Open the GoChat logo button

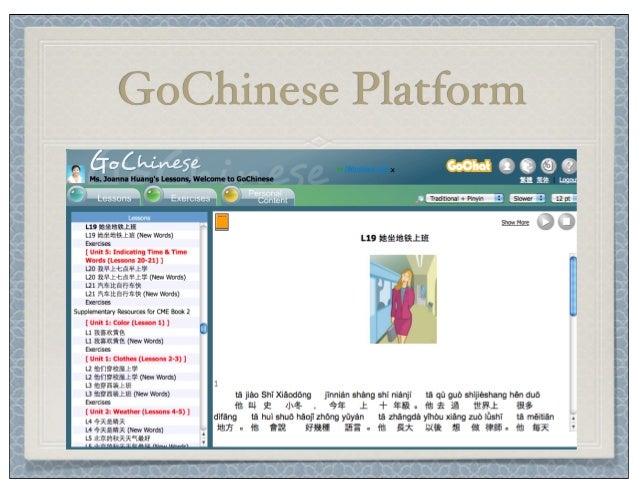click(469, 166)
